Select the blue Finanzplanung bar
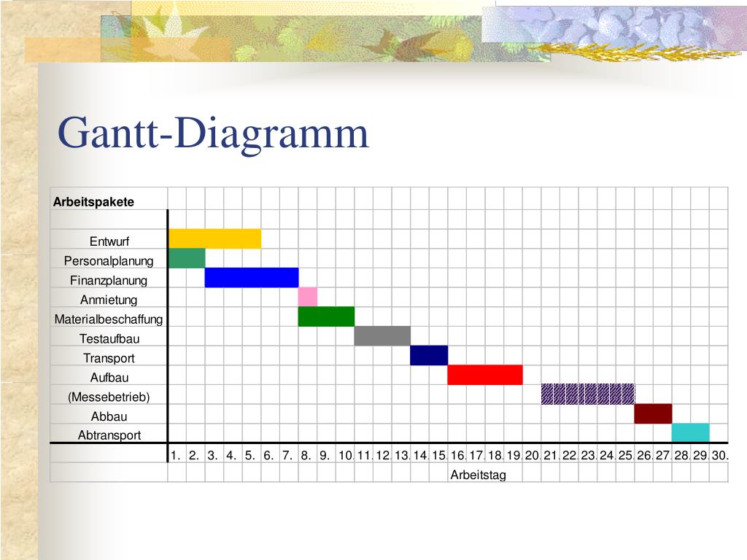 coord(252,278)
